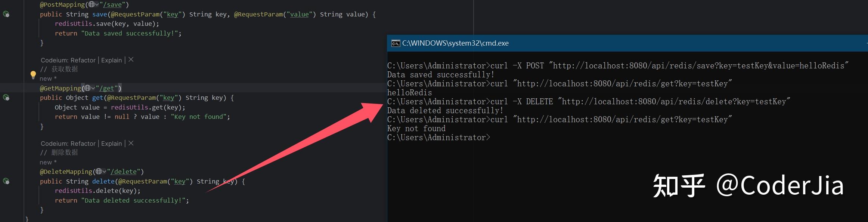Screen dimensions: 868x222
Task: Click the endpoint gutter icon beside delete method
Action: click(x=6, y=181)
